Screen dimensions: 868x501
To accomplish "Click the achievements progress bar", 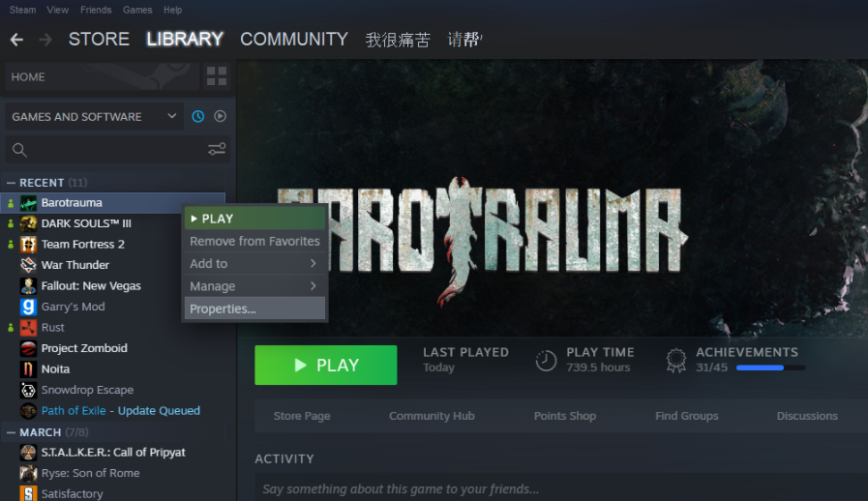I will (x=770, y=368).
